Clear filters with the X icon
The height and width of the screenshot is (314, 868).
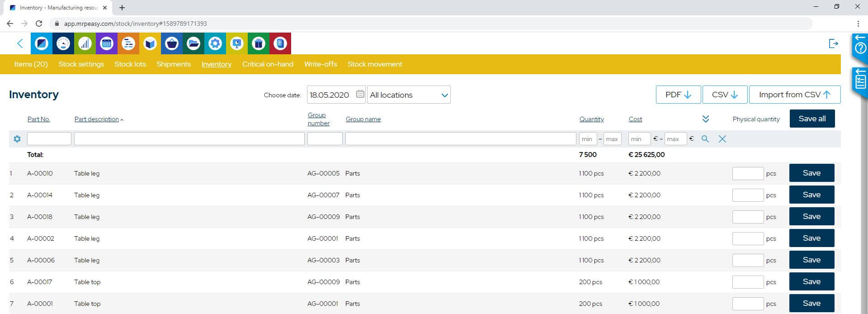[x=722, y=139]
